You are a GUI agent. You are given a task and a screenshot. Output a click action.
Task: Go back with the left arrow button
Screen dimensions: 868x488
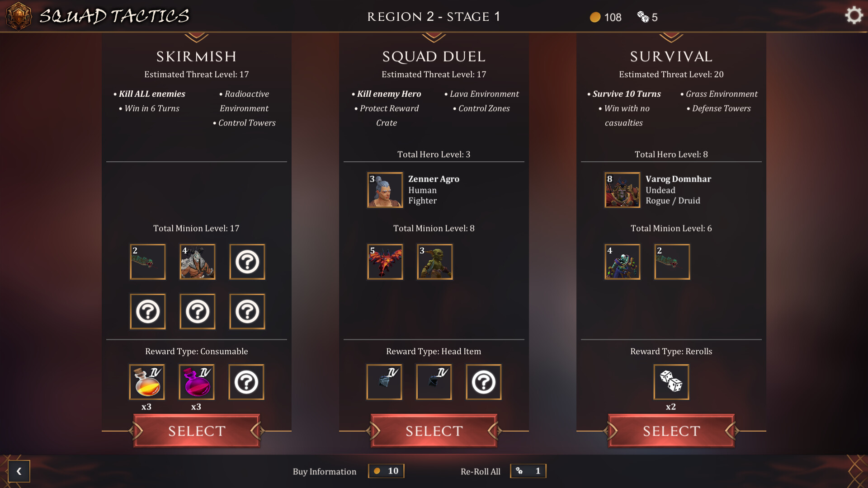point(19,471)
